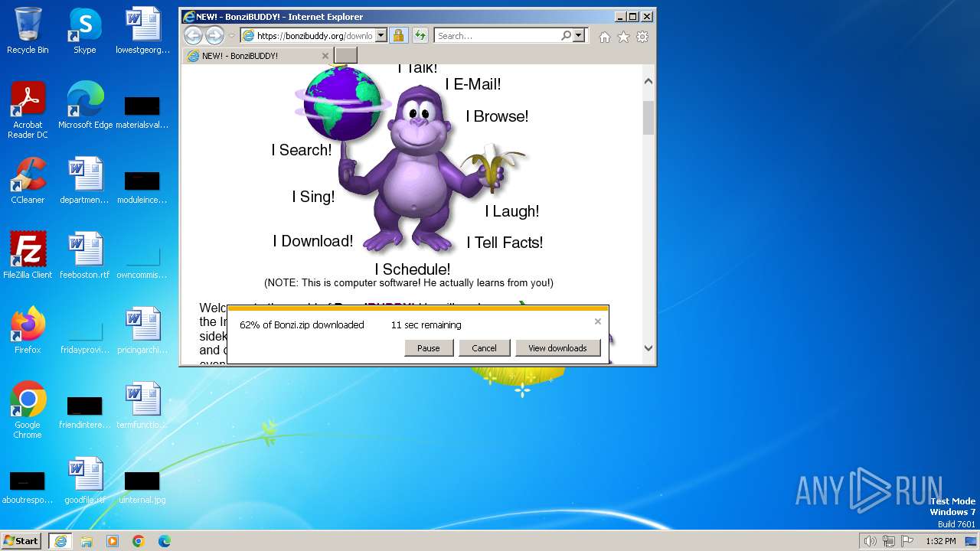
Task: Click the 'I Download!' text
Action: point(313,241)
